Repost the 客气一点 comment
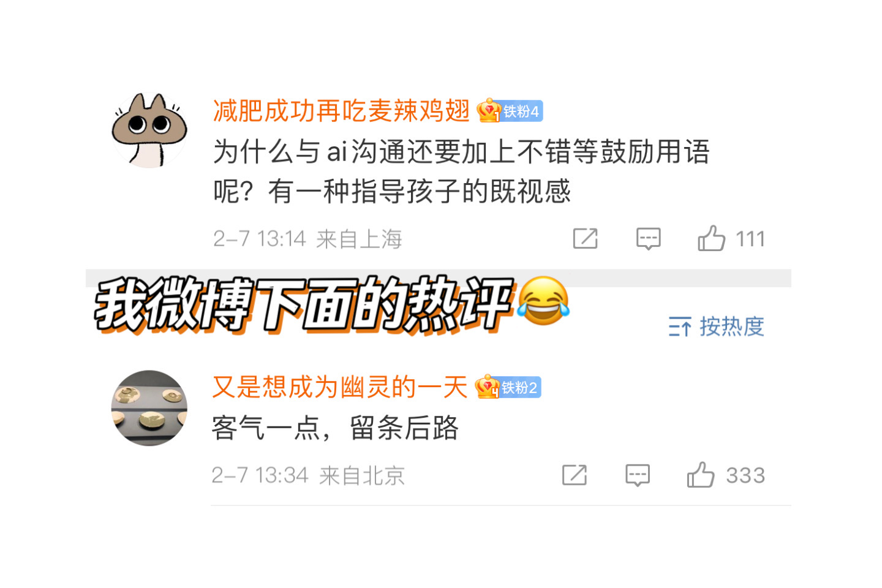 [x=575, y=475]
